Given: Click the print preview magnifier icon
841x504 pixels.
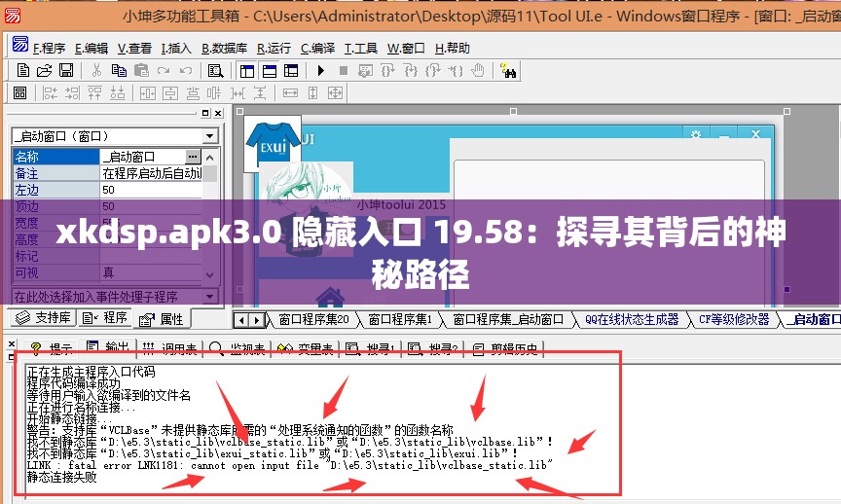Looking at the screenshot, I should click(x=216, y=70).
